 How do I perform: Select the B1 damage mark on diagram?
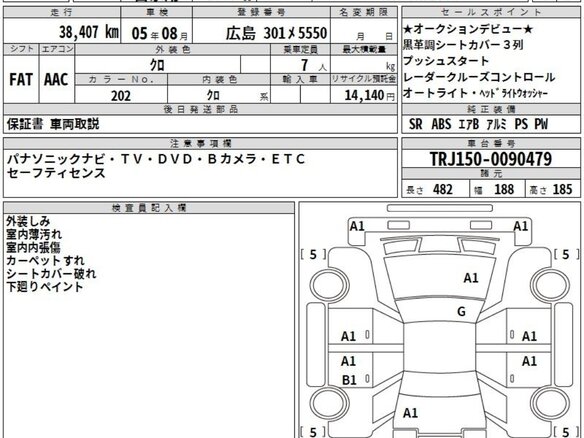pyautogui.click(x=349, y=380)
